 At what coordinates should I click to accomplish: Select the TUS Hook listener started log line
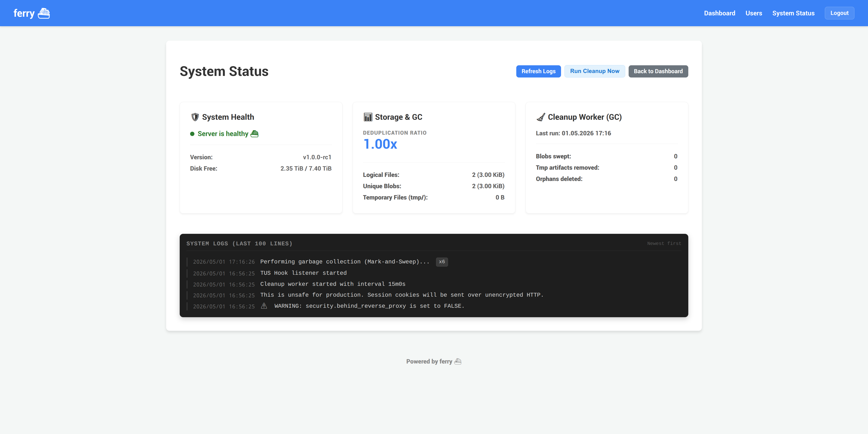pos(434,273)
